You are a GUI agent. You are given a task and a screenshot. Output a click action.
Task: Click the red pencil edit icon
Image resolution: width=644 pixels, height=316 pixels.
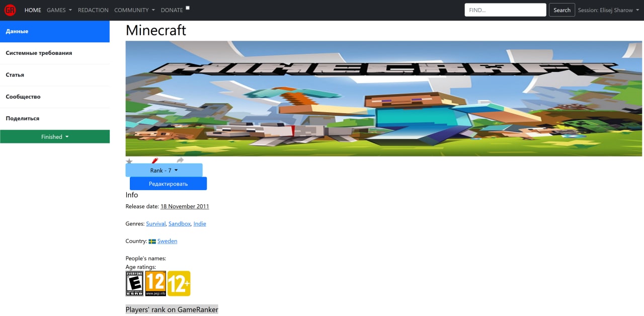click(x=155, y=161)
